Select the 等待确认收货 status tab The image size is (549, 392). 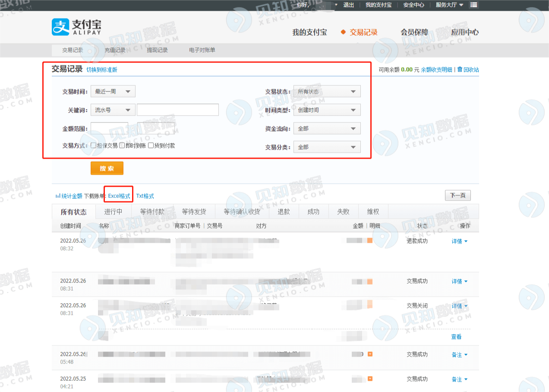click(242, 212)
